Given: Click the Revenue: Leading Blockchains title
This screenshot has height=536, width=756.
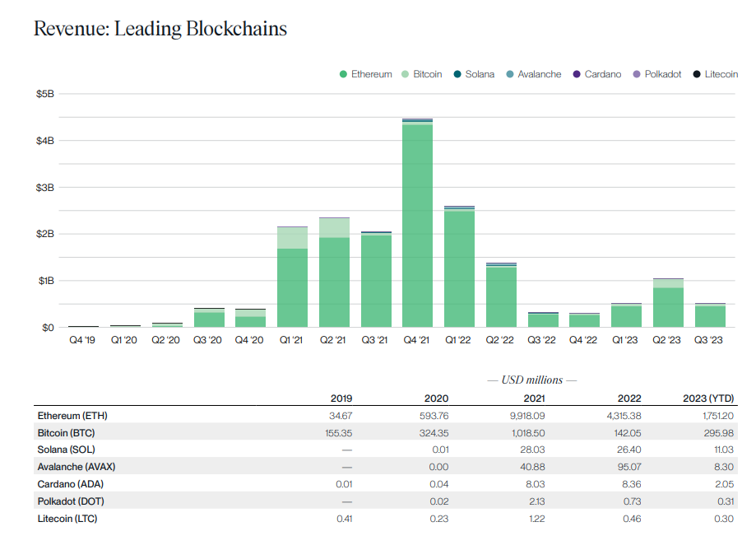Looking at the screenshot, I should coord(160,29).
